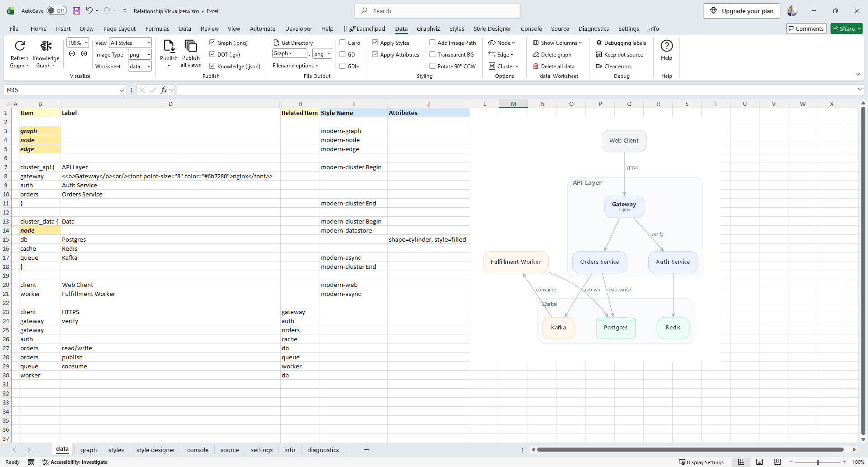868x467 pixels.
Task: Open Display Settings in status bar
Action: pyautogui.click(x=701, y=462)
